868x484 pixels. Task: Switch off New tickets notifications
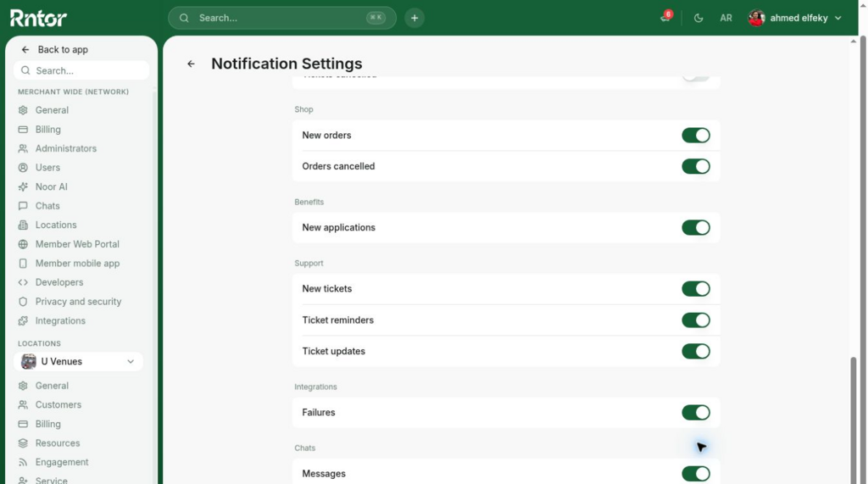click(x=695, y=288)
